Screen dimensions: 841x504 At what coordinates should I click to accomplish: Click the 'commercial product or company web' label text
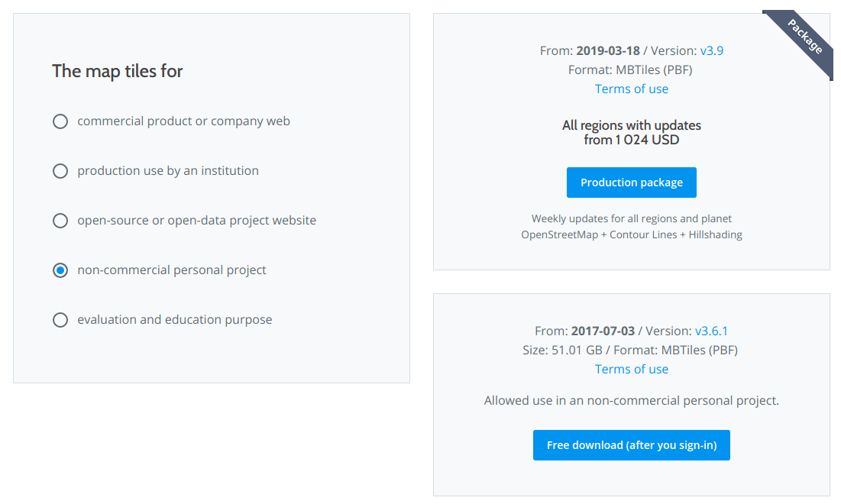coord(183,121)
